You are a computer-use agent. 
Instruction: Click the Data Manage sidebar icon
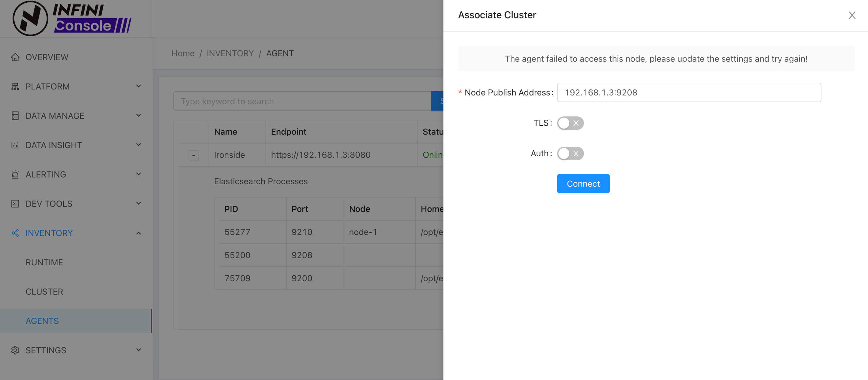15,116
